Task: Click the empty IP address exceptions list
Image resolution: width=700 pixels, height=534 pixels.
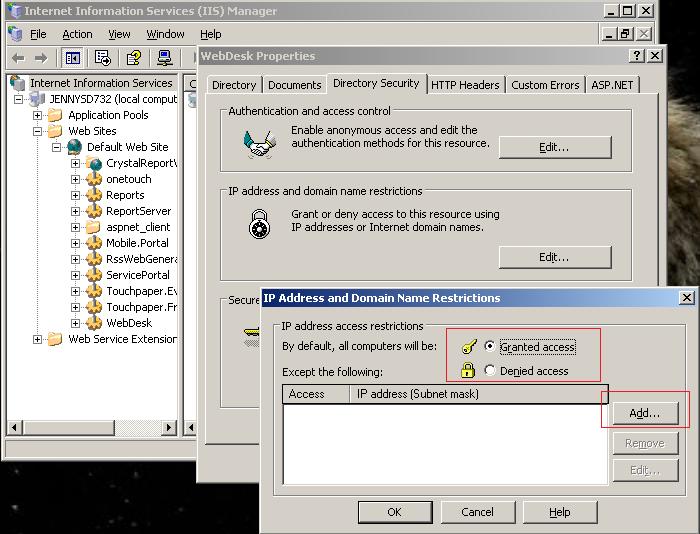Action: coord(445,445)
